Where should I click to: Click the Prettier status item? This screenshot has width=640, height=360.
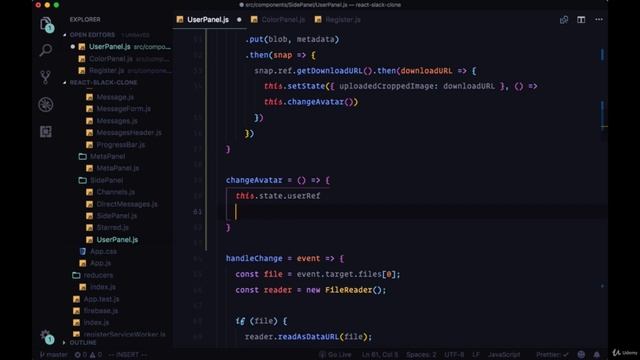[x=552, y=355]
